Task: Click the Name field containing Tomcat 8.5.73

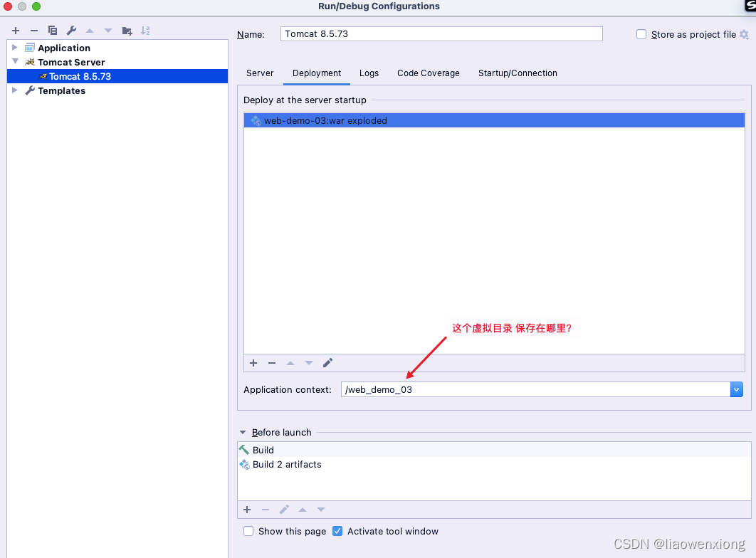Action: click(441, 33)
